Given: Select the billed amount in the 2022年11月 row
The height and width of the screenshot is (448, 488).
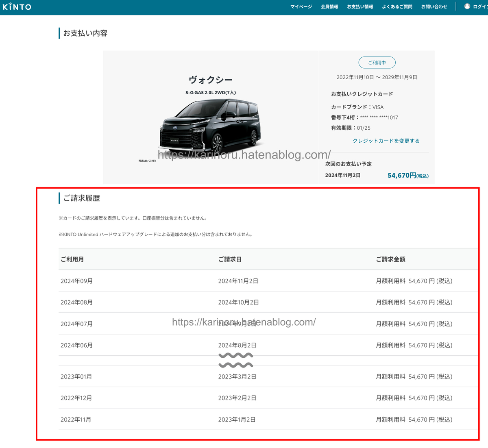Looking at the screenshot, I should [414, 420].
